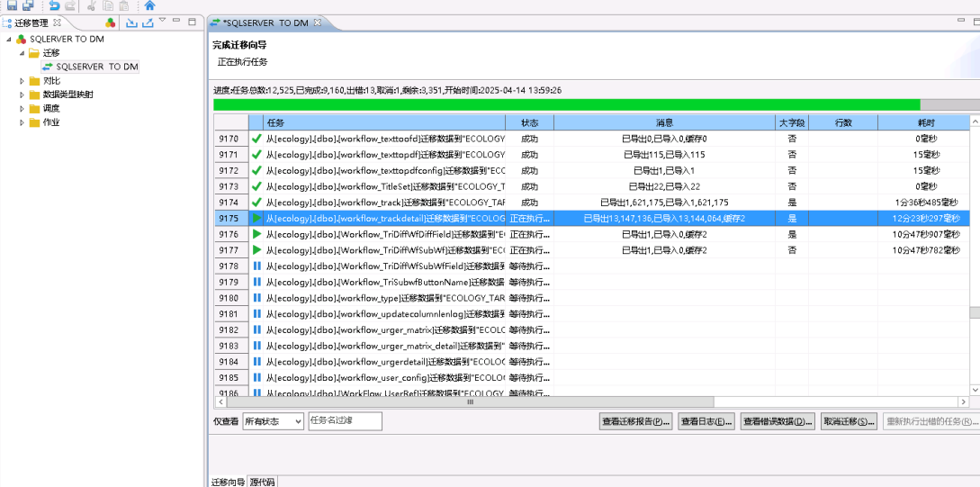980x487 pixels.
Task: Focus the 任务名过滤 input field
Action: coord(345,420)
